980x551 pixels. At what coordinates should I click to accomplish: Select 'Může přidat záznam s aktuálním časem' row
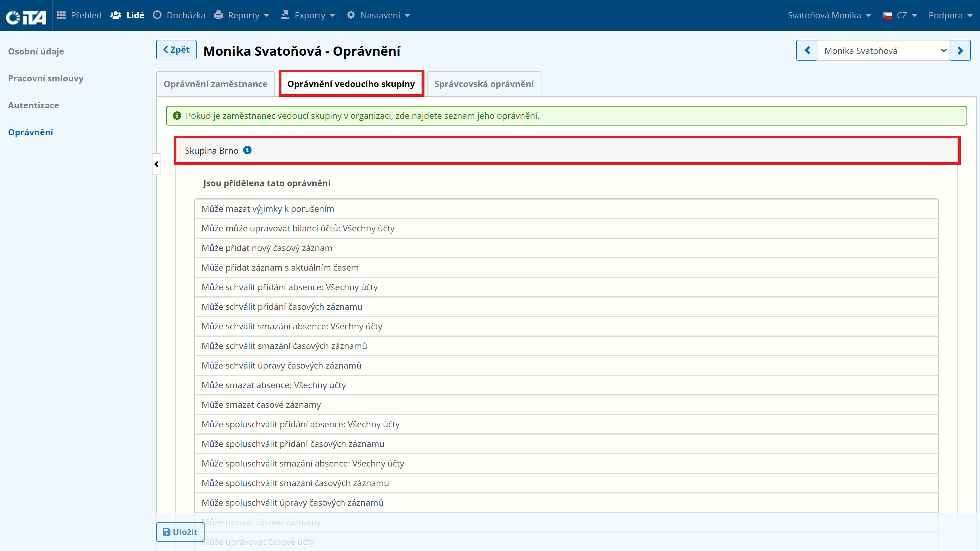tap(567, 267)
